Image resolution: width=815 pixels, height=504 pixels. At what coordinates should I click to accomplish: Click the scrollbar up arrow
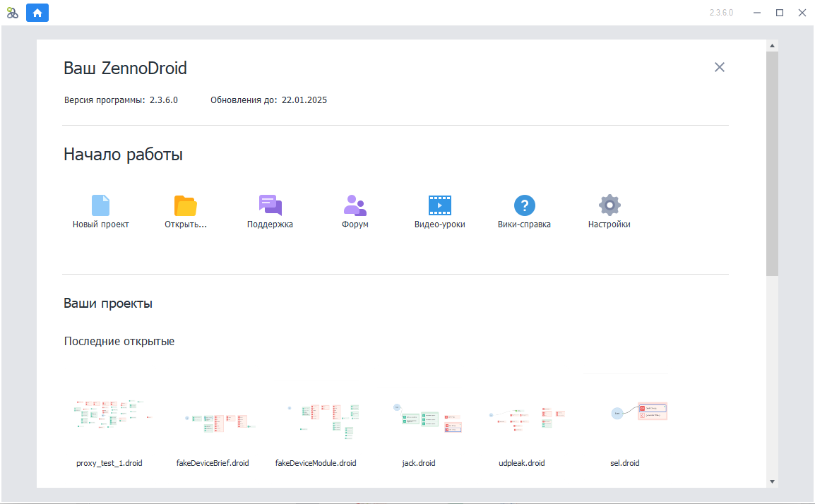point(772,45)
